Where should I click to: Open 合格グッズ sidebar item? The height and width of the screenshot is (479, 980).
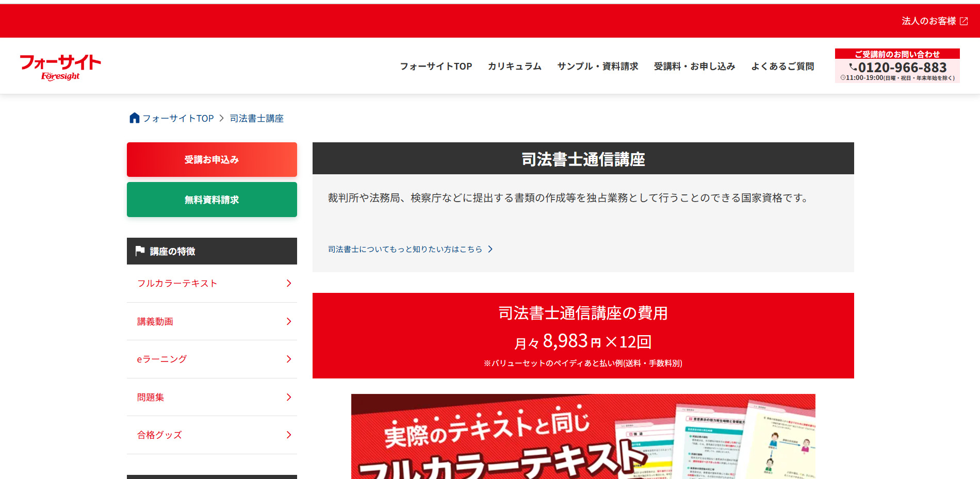(x=212, y=435)
